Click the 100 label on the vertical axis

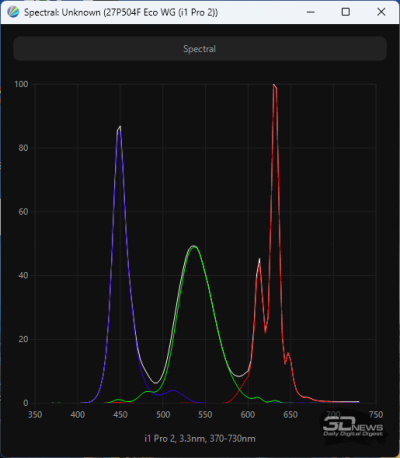[x=21, y=84]
